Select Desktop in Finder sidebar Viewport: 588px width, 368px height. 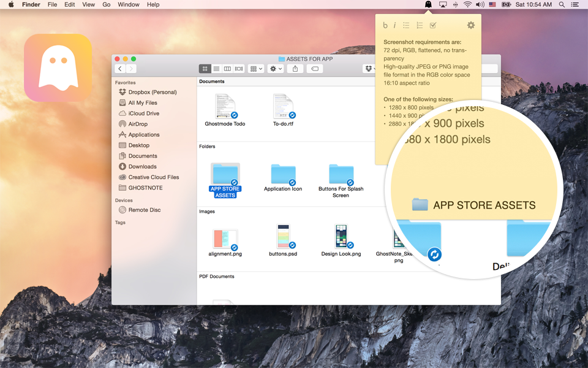tap(139, 145)
